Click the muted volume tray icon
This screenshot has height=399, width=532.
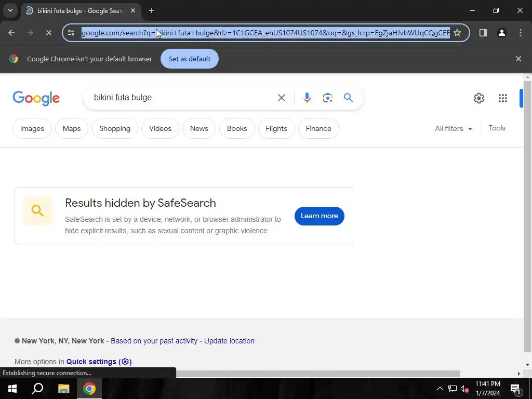(x=464, y=389)
